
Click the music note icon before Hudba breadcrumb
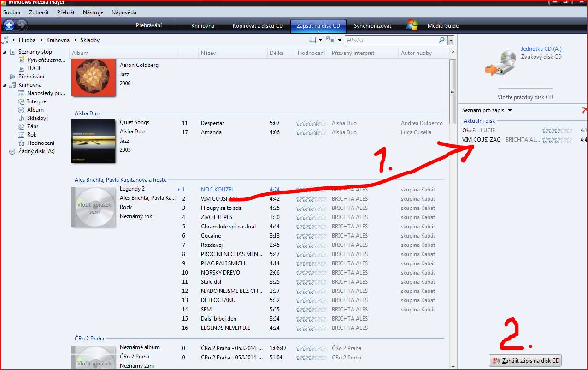point(6,40)
